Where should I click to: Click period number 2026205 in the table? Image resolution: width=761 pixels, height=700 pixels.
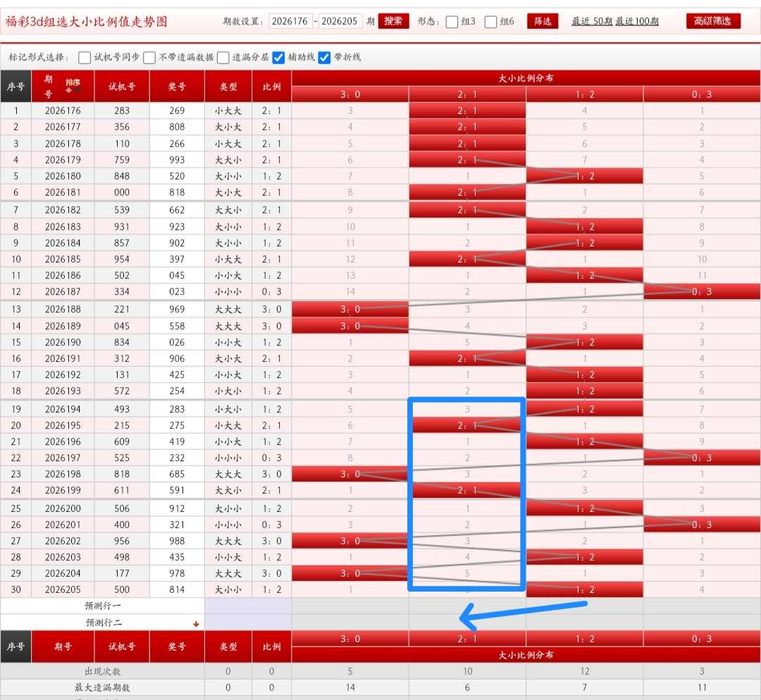point(63,589)
